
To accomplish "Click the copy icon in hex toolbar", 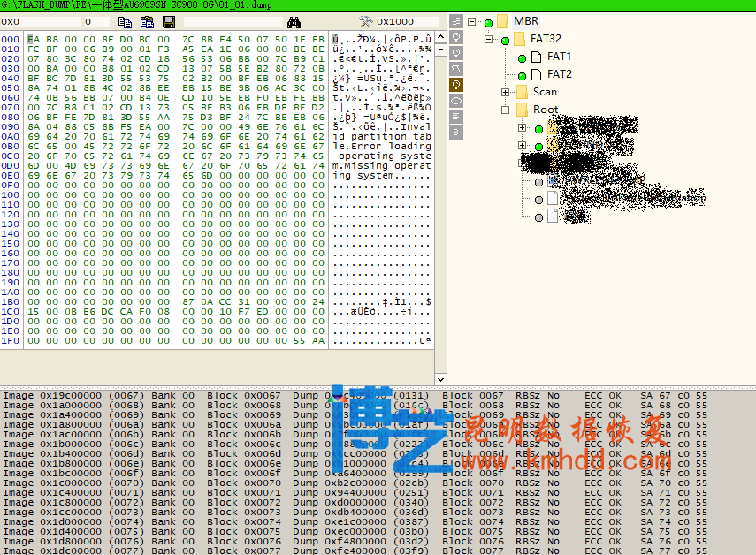I will (125, 21).
